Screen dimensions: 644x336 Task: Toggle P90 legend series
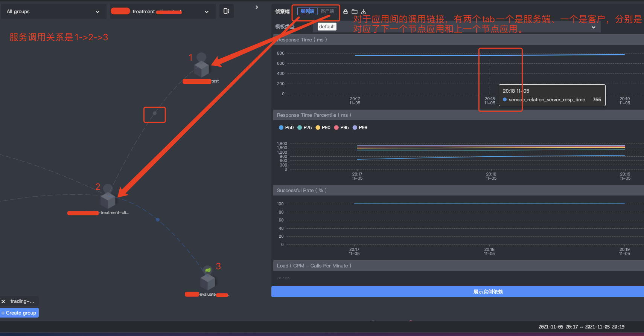pos(323,128)
